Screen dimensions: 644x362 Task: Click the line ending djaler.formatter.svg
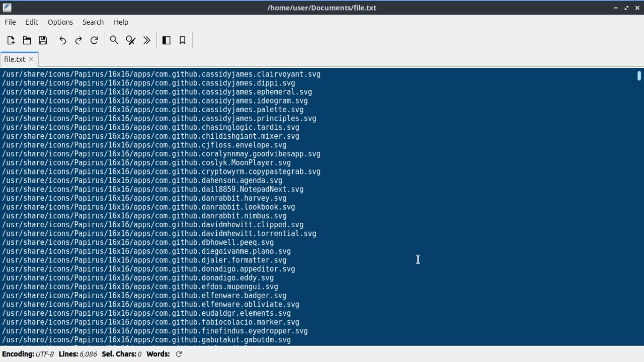tap(144, 260)
